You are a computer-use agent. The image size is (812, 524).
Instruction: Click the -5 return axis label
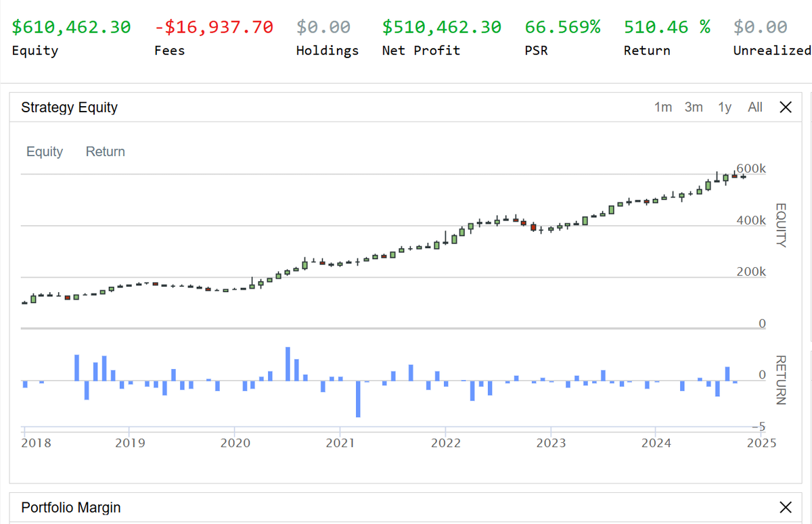pyautogui.click(x=758, y=426)
